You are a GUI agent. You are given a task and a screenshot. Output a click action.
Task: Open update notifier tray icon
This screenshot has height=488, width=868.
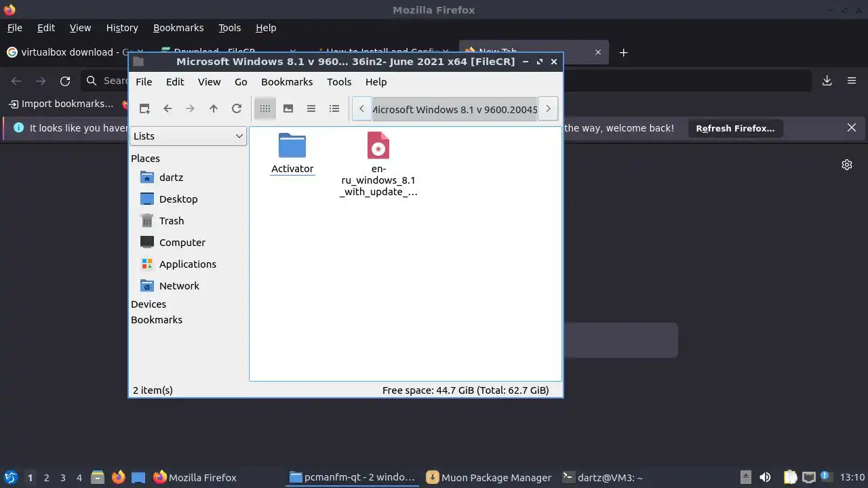[x=826, y=476]
